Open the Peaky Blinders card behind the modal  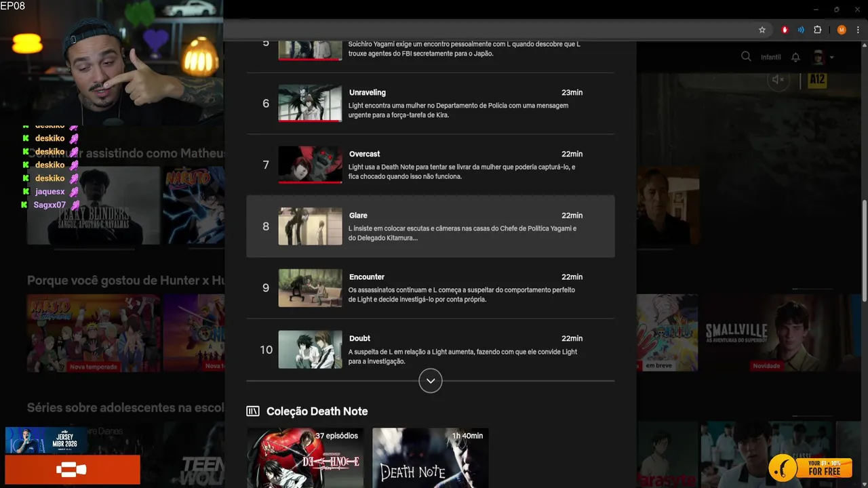94,205
